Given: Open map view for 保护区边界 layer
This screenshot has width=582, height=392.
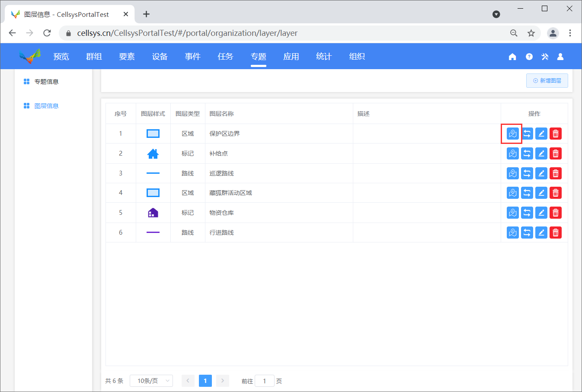Looking at the screenshot, I should [512, 134].
